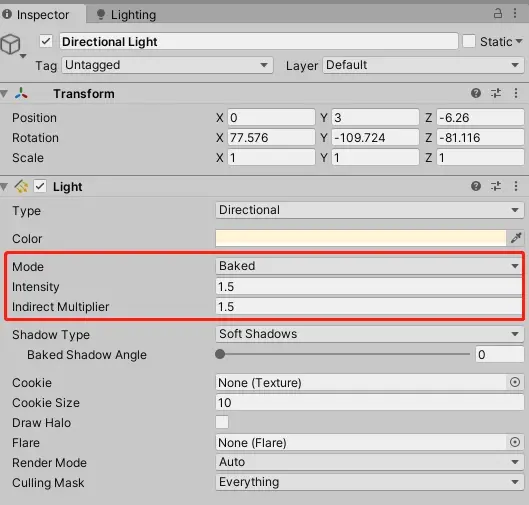Click the GameObject cube icon selector
This screenshot has height=505, width=529.
tap(12, 46)
